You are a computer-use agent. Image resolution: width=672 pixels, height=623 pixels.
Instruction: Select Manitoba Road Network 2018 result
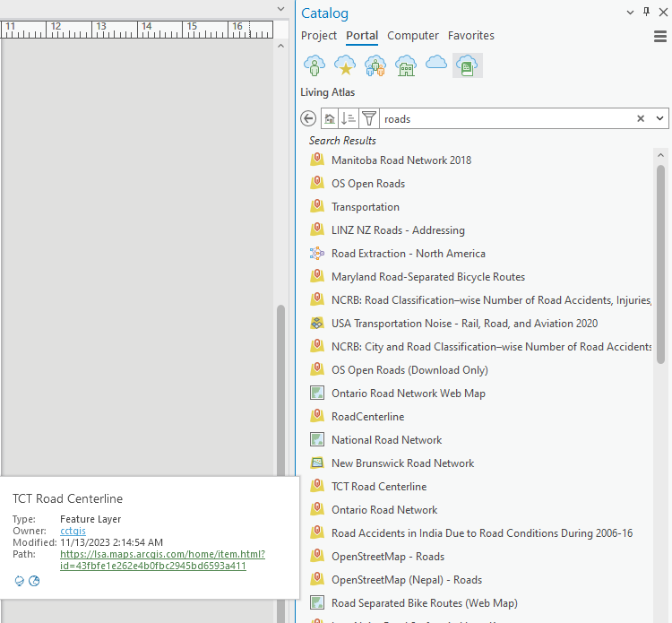tap(401, 160)
